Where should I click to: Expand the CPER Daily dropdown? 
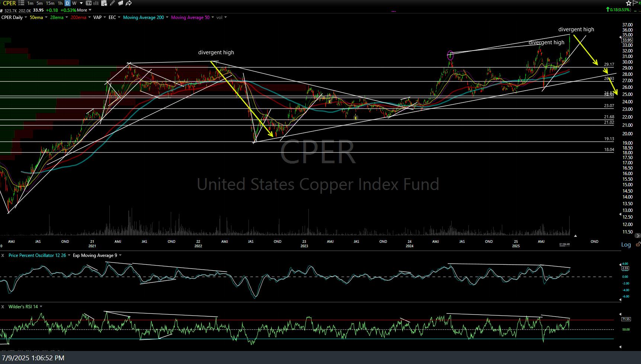[x=25, y=17]
